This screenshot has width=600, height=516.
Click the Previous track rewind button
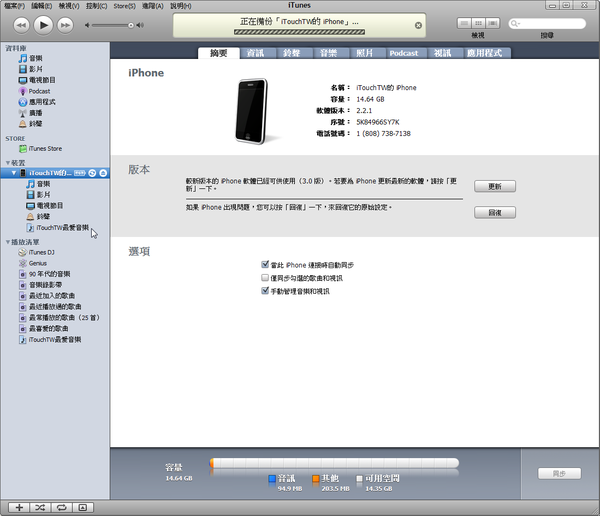[x=21, y=25]
